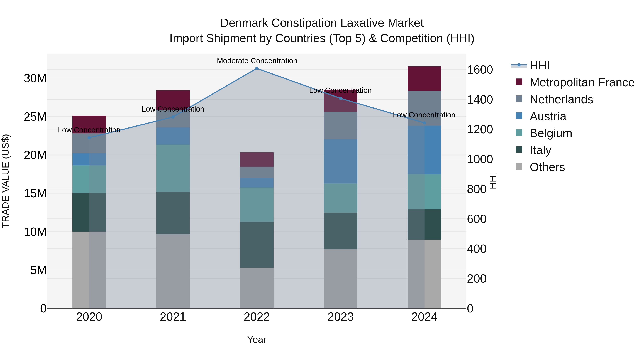Click the subtitle 'Import Shipment by Countries'
The image size is (644, 362).
pos(248,38)
